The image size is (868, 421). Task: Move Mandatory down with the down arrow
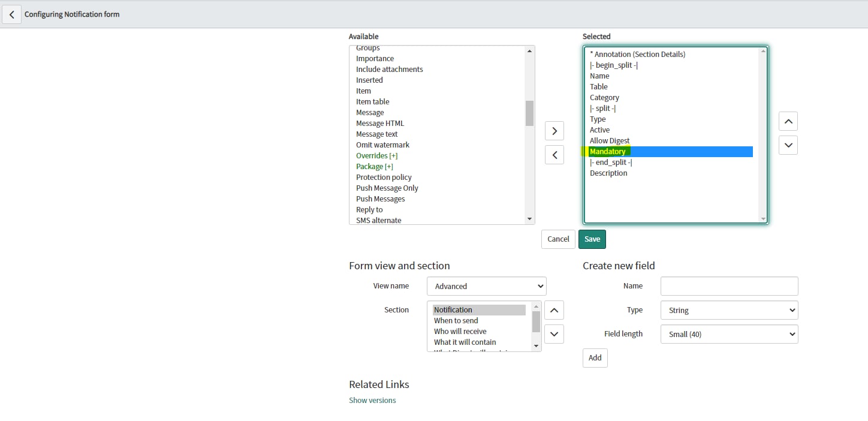tap(788, 145)
